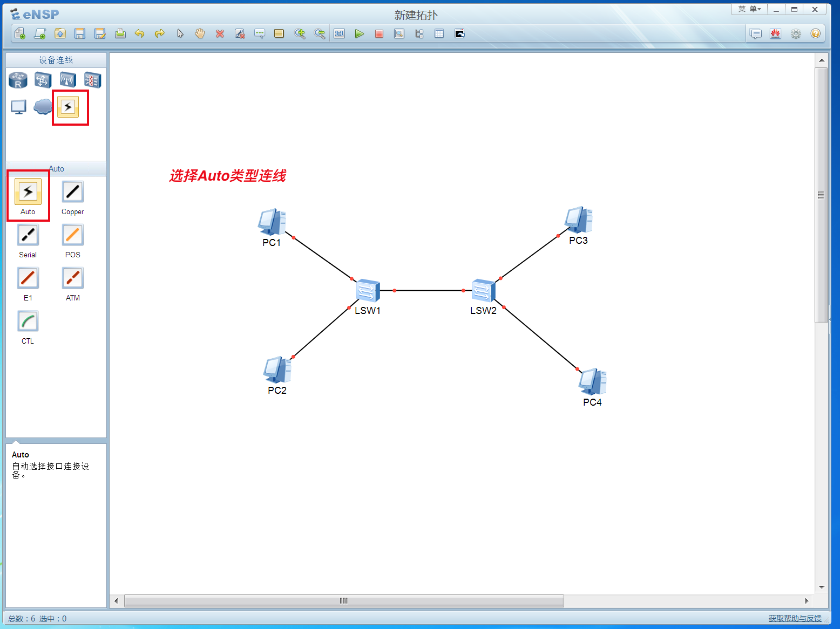Collapse the Auto panel section
The image size is (840, 629).
coord(56,168)
